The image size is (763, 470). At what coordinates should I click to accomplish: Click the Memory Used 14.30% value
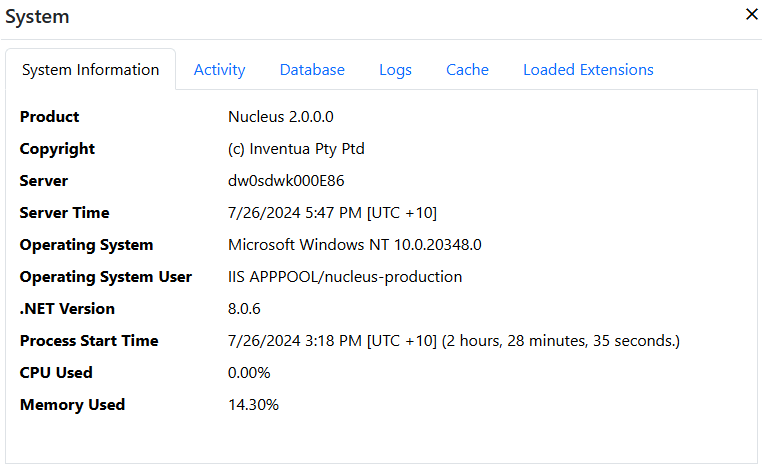pos(253,405)
